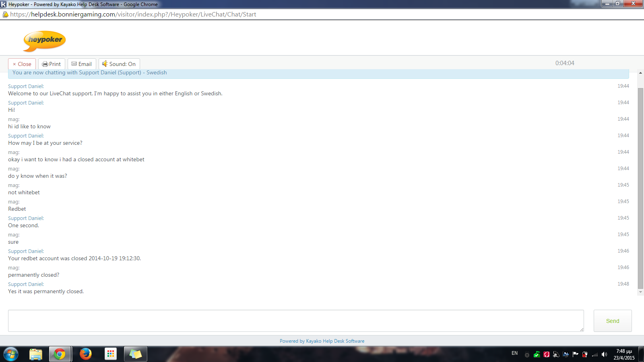Click the 0:04:04 chat timer
Screen dimensions: 644x362
click(x=565, y=63)
